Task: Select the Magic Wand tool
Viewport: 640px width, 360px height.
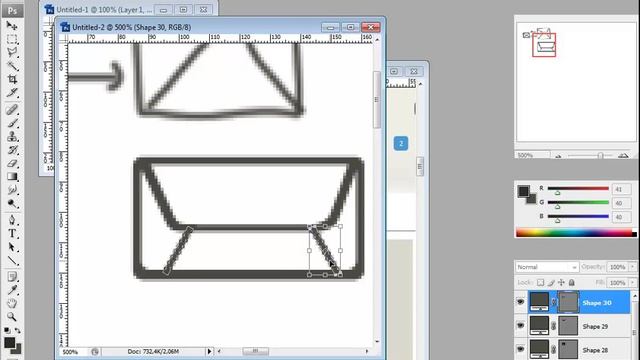Action: [x=12, y=66]
